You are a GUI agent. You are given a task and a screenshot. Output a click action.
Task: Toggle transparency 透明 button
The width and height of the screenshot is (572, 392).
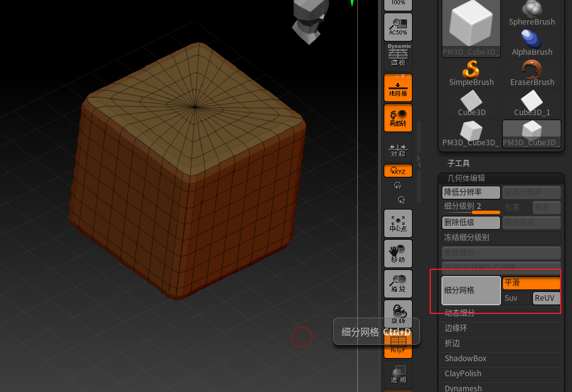tap(398, 374)
